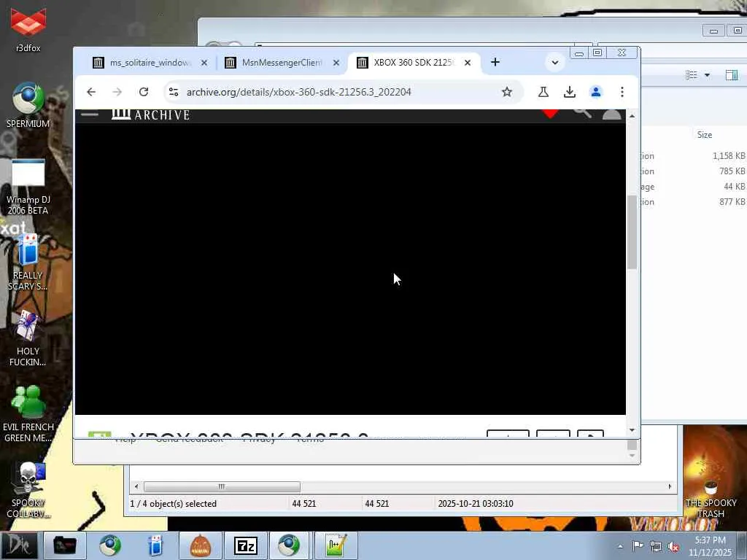Open the blue jar taskbar icon
The image size is (747, 560).
(x=155, y=545)
